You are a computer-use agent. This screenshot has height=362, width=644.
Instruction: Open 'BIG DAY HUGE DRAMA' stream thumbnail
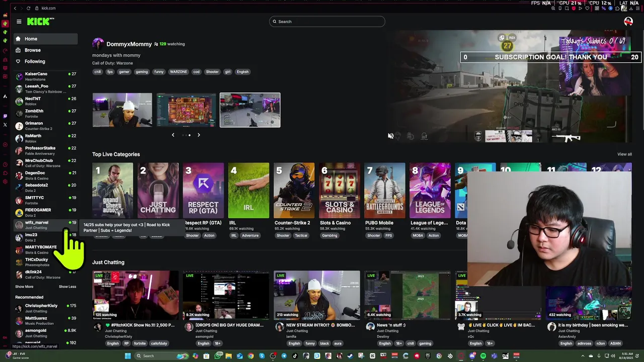(226, 295)
